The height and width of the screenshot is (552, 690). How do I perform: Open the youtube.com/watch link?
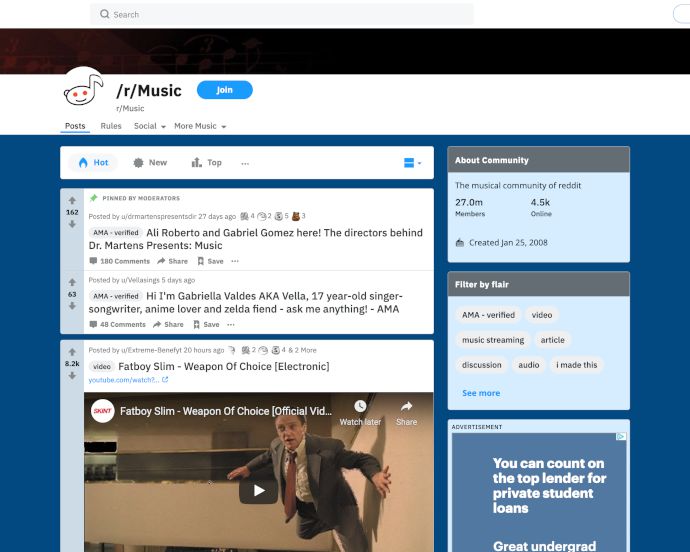(x=128, y=380)
